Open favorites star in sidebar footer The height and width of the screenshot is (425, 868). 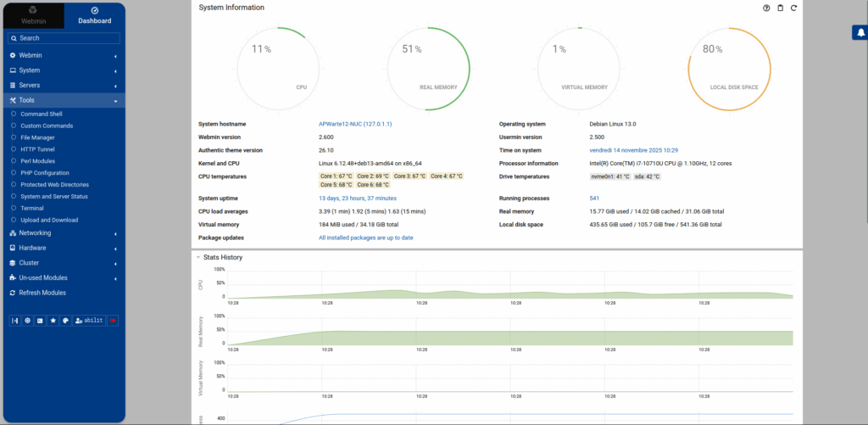click(x=53, y=321)
